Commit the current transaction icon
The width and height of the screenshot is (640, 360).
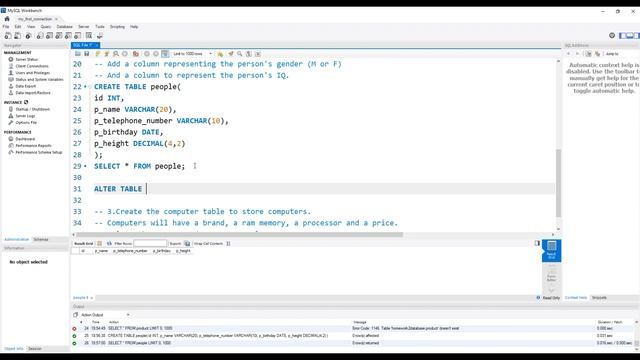coord(147,54)
